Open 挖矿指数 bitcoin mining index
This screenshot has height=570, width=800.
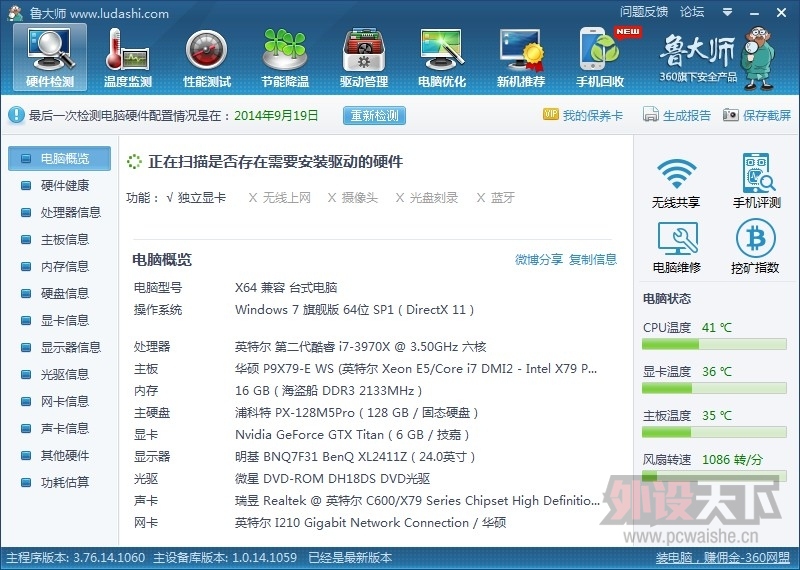point(755,246)
